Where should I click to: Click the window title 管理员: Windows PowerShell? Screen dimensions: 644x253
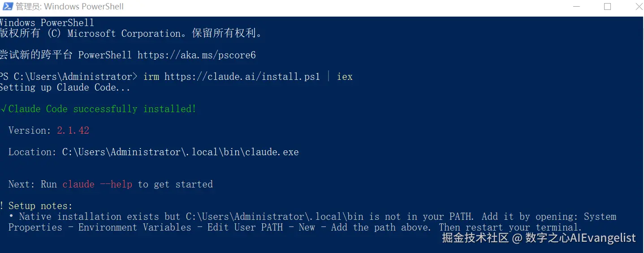tap(69, 7)
